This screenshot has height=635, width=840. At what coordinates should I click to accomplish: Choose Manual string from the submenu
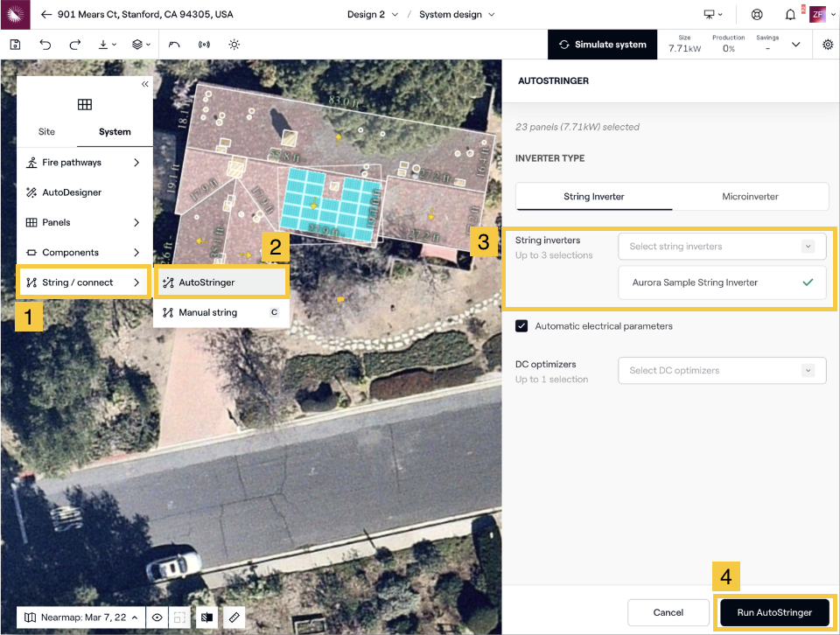click(x=208, y=312)
